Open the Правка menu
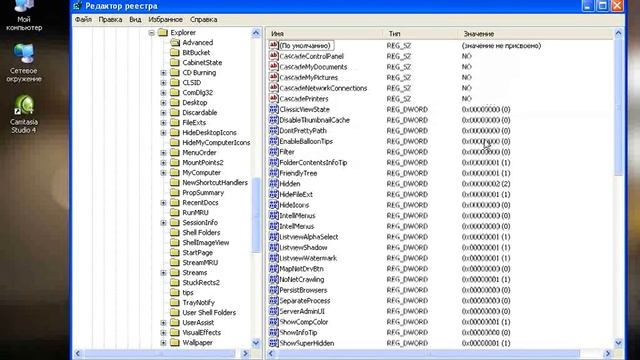 click(110, 19)
